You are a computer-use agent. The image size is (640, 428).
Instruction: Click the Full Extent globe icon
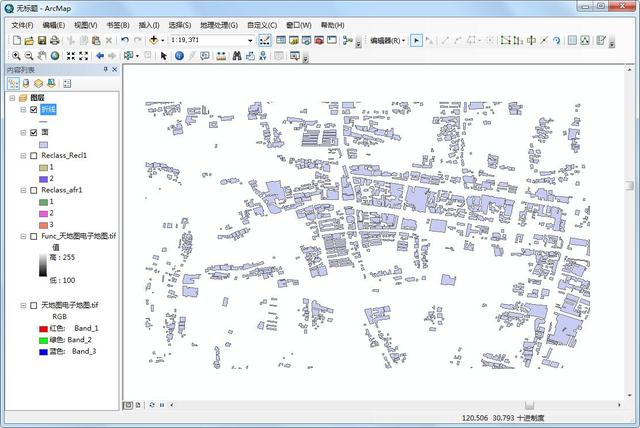55,56
